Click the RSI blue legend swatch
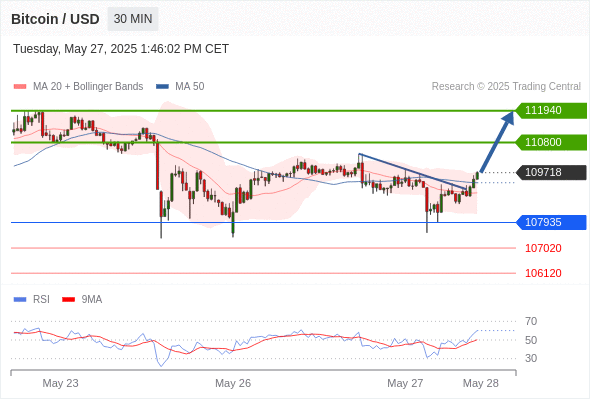 pyautogui.click(x=20, y=300)
